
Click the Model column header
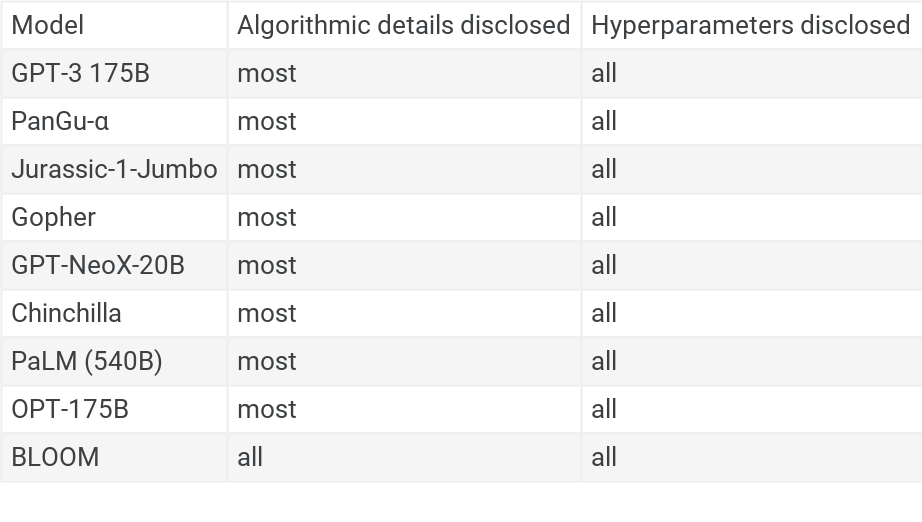click(48, 25)
